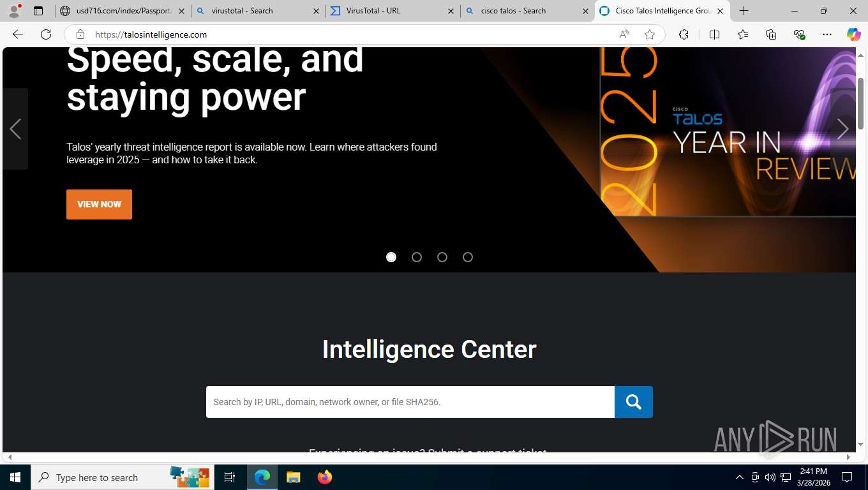Click the VIEW NOW button

(x=99, y=204)
